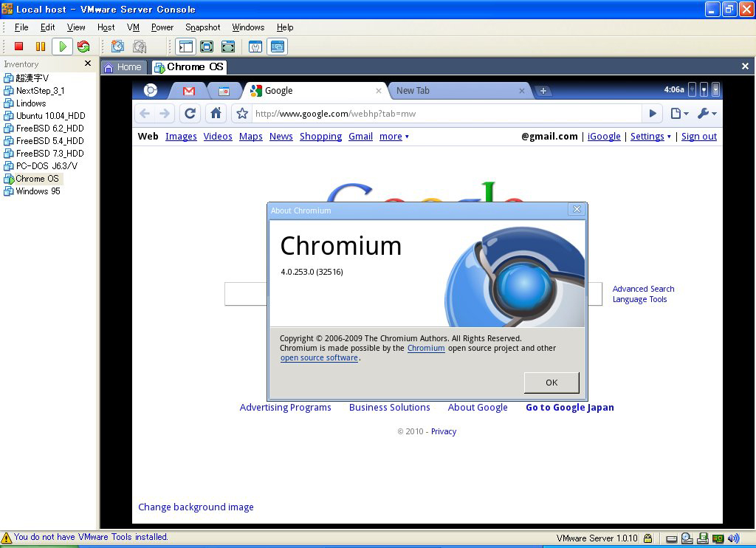Click the Images link
This screenshot has width=756, height=548.
point(181,137)
